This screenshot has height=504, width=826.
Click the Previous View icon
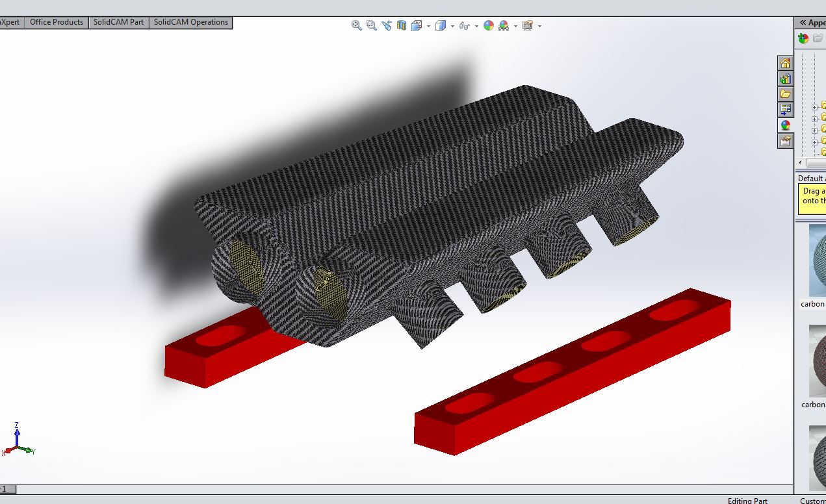click(x=387, y=25)
